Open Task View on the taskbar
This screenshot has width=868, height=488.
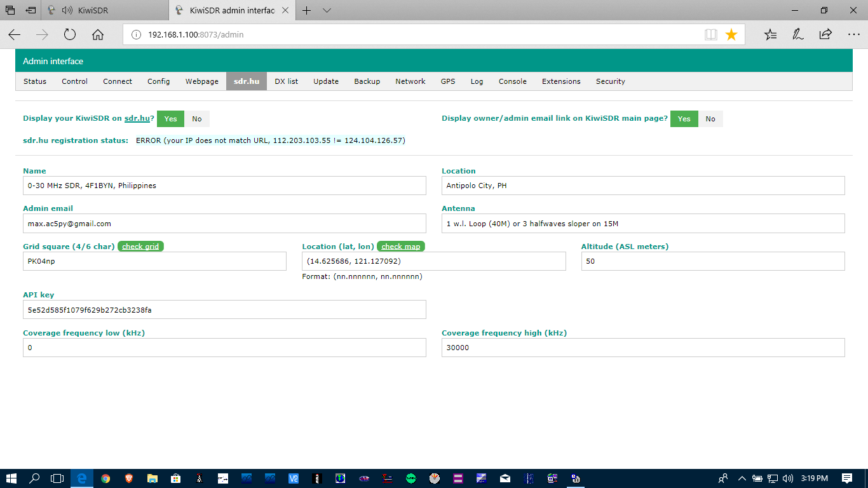click(57, 478)
